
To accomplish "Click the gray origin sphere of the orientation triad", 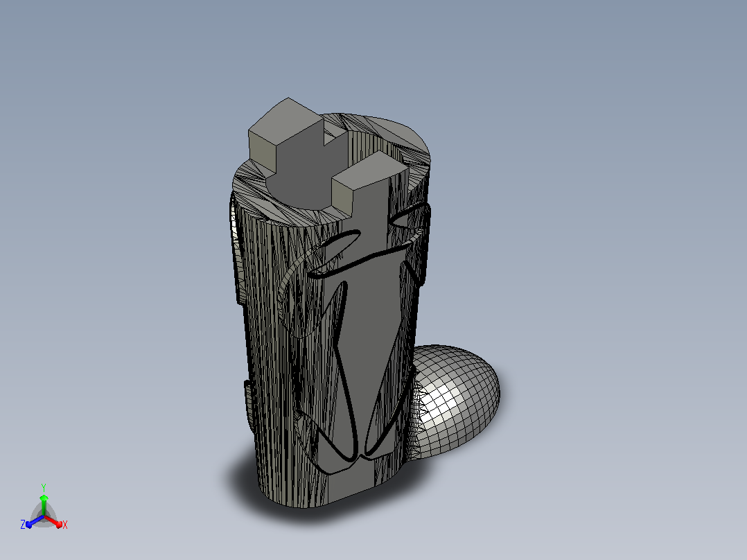I will coord(44,516).
